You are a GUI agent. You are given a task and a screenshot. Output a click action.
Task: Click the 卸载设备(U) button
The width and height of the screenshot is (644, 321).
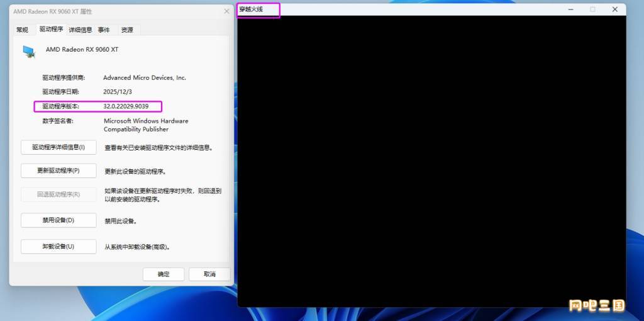[x=58, y=247]
